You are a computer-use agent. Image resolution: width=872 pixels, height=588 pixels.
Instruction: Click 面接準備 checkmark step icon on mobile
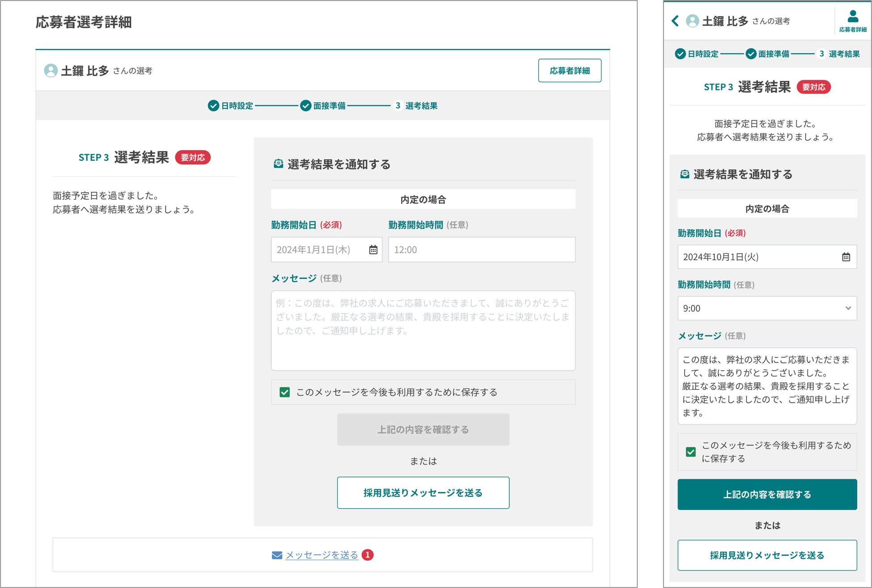pos(751,54)
